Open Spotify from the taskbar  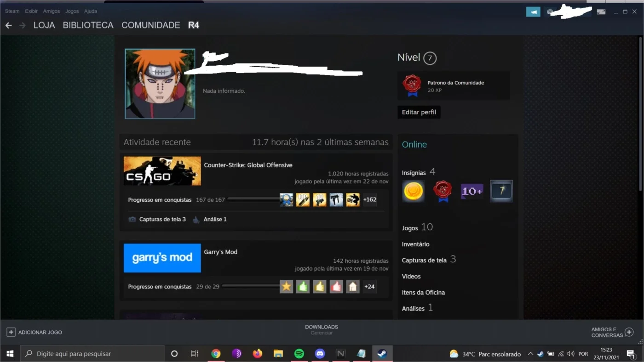pos(299,354)
